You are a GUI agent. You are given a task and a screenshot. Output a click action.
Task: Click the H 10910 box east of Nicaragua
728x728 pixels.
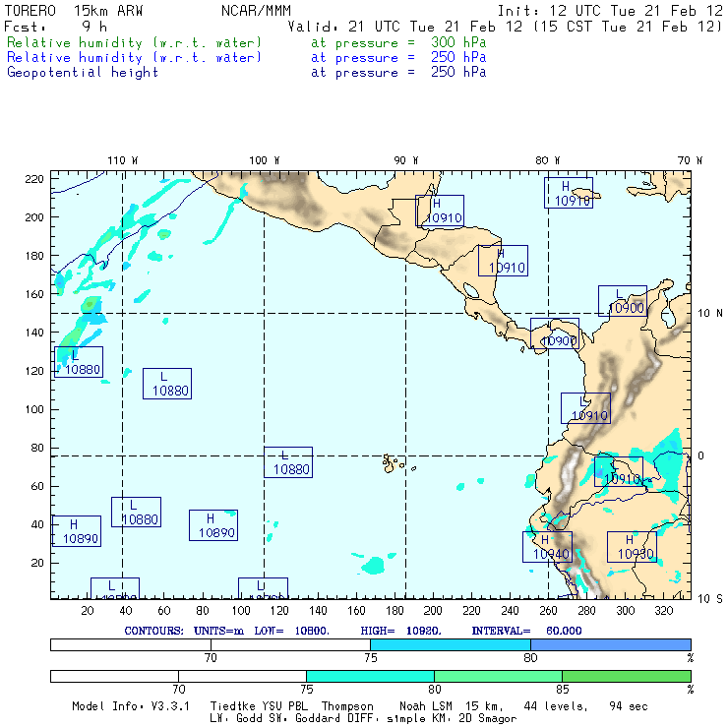pos(503,261)
